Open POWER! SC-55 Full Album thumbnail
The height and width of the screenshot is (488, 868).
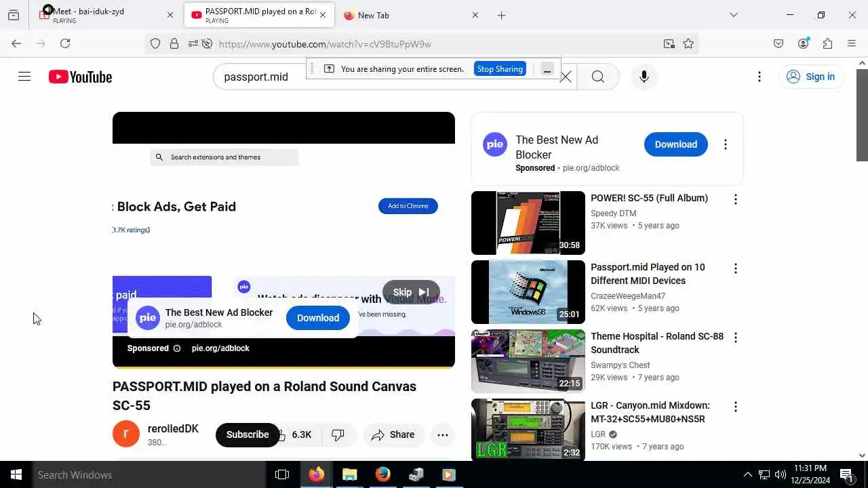click(528, 223)
